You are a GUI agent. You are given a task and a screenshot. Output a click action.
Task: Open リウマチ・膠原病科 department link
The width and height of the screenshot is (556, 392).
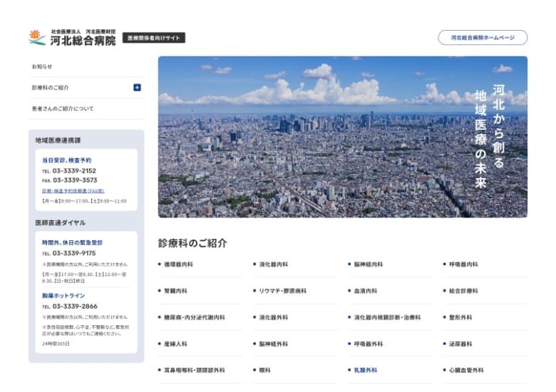pyautogui.click(x=282, y=291)
